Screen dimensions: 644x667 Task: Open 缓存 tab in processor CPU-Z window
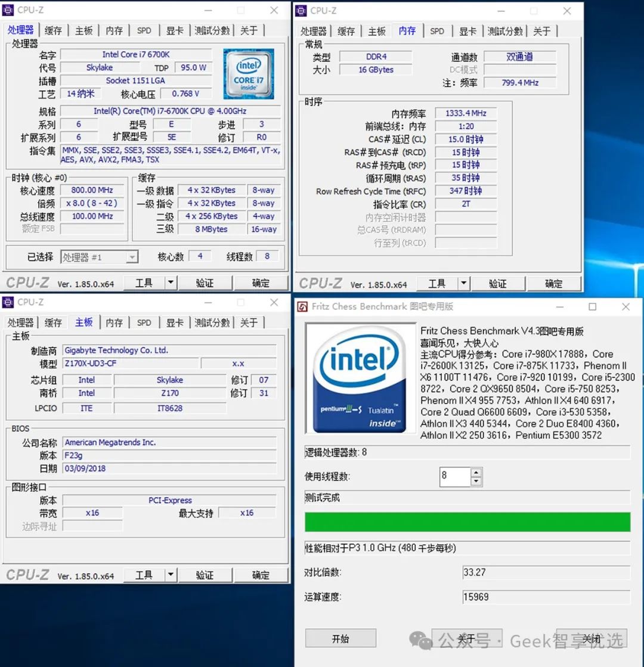[x=53, y=30]
